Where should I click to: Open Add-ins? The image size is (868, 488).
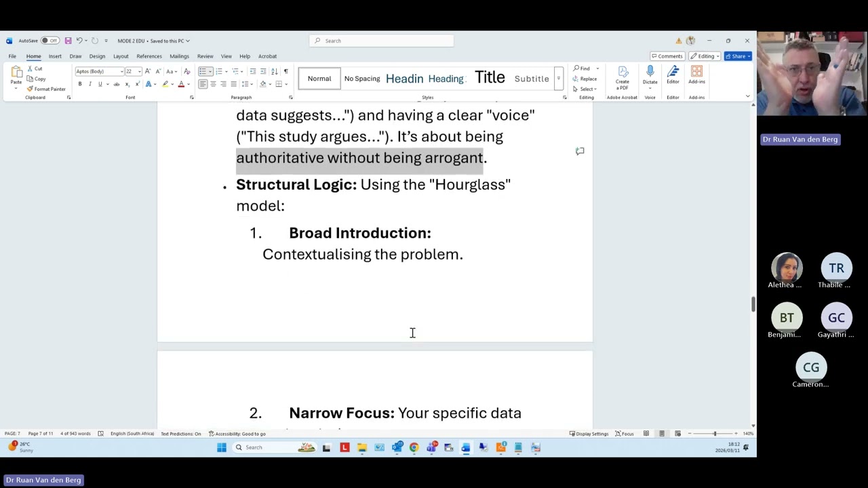(696, 75)
